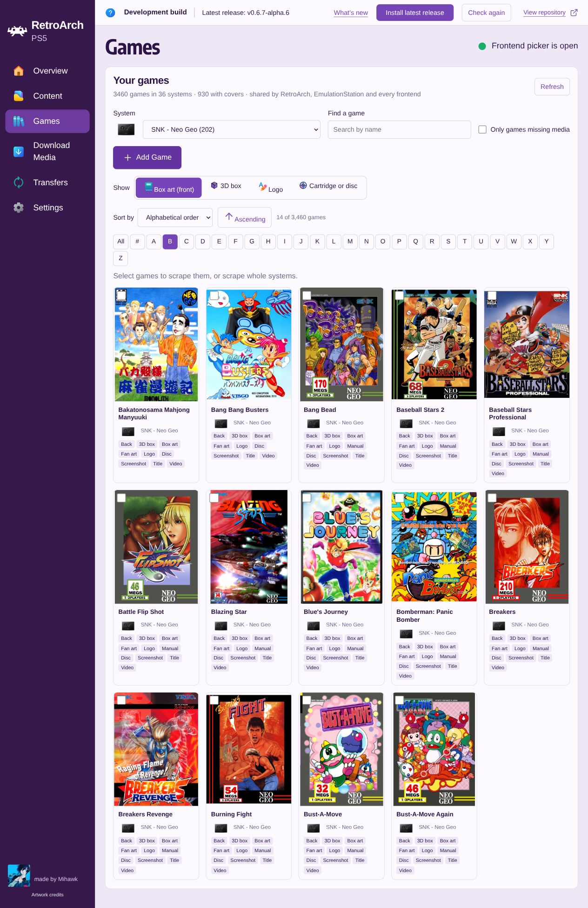Filter games by letter C

[187, 242]
